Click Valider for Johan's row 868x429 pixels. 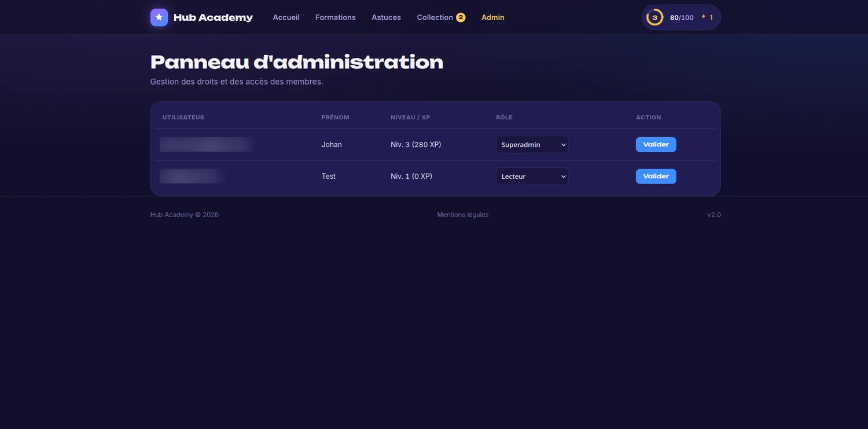click(656, 145)
